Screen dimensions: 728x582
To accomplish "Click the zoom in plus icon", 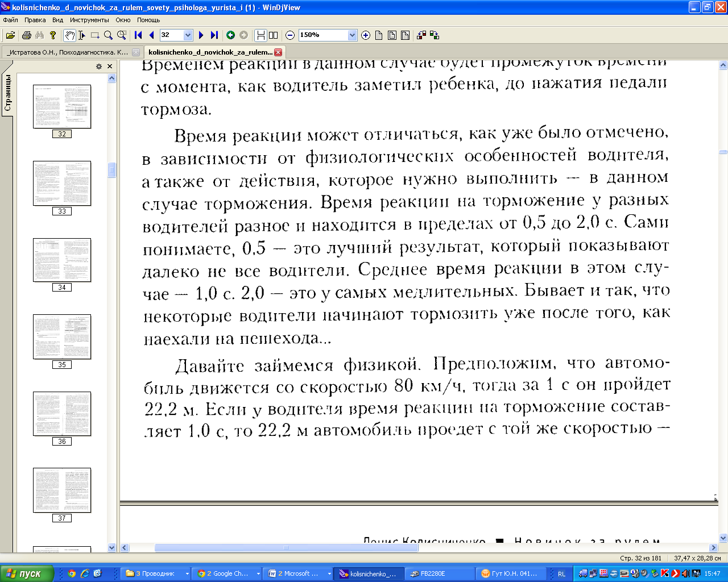I will point(366,35).
